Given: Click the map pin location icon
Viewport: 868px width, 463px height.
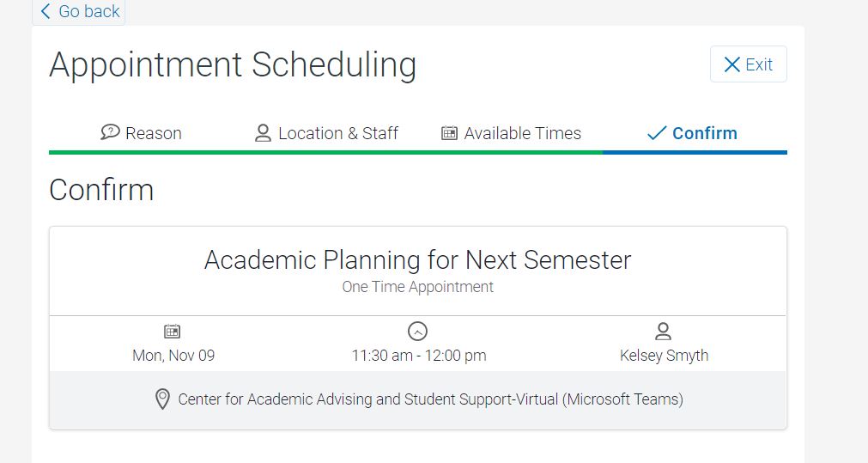Looking at the screenshot, I should [x=162, y=399].
